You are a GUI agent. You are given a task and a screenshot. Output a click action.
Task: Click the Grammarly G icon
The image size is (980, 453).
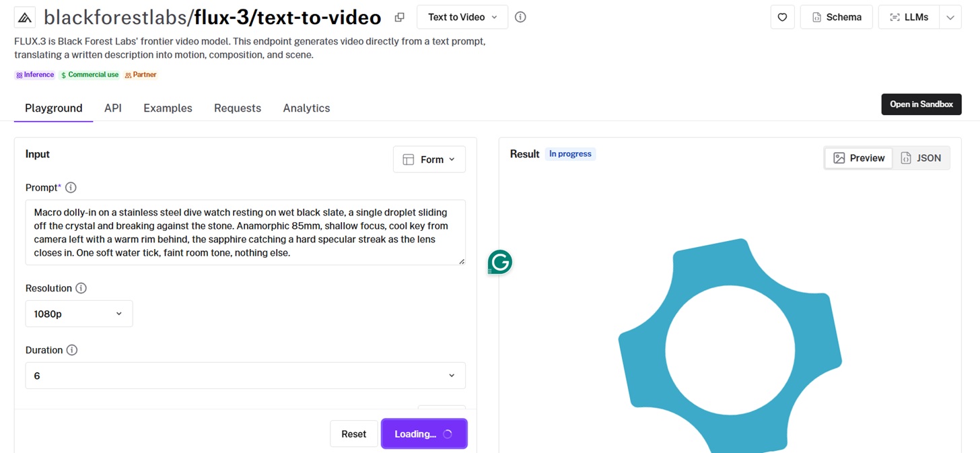500,262
